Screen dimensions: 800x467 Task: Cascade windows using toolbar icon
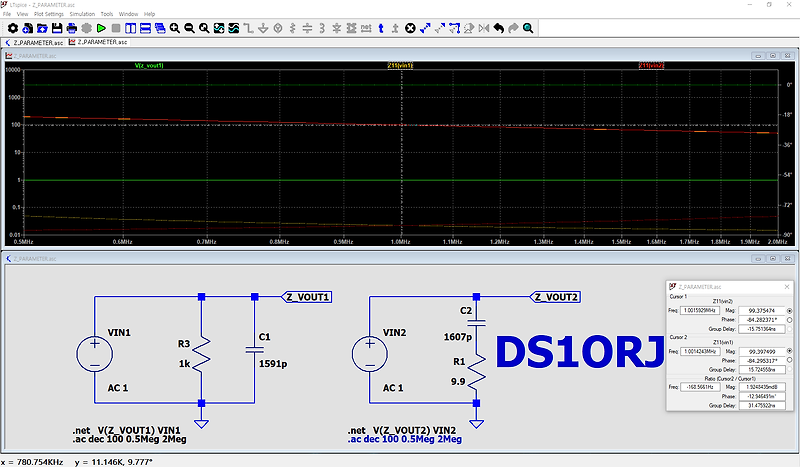pyautogui.click(x=160, y=29)
